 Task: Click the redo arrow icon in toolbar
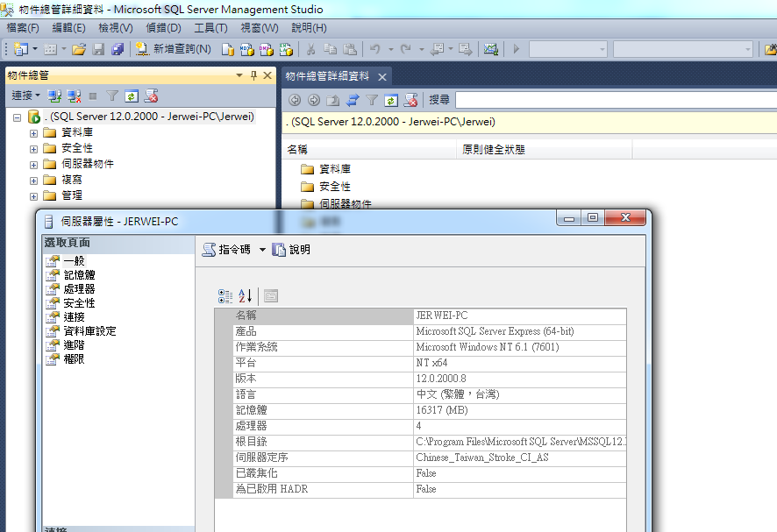click(406, 49)
